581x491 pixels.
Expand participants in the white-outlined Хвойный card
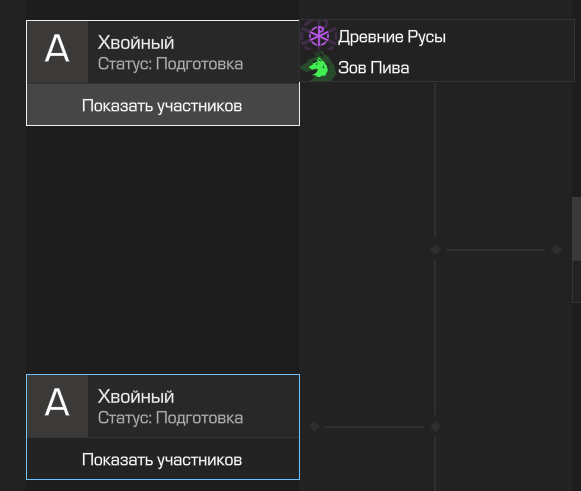[x=163, y=105]
